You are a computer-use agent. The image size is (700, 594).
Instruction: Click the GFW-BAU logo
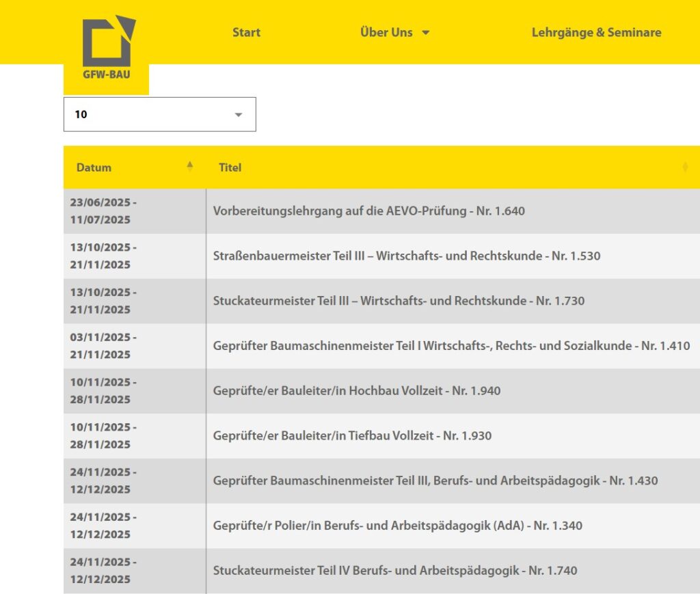[x=107, y=48]
